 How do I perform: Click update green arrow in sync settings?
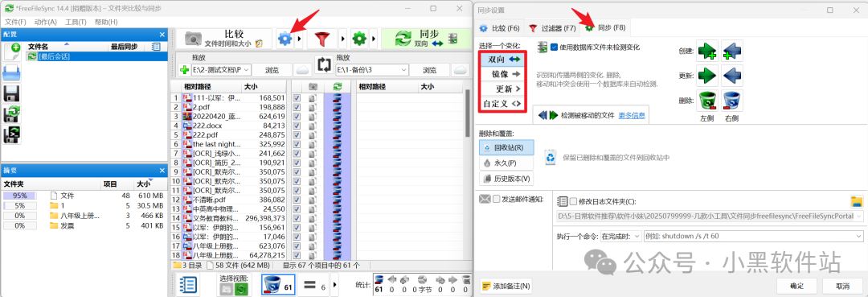707,75
